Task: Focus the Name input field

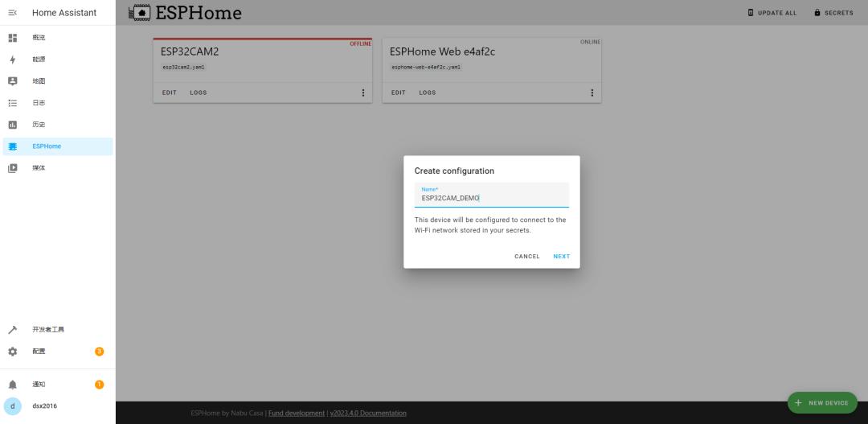Action: coord(492,195)
